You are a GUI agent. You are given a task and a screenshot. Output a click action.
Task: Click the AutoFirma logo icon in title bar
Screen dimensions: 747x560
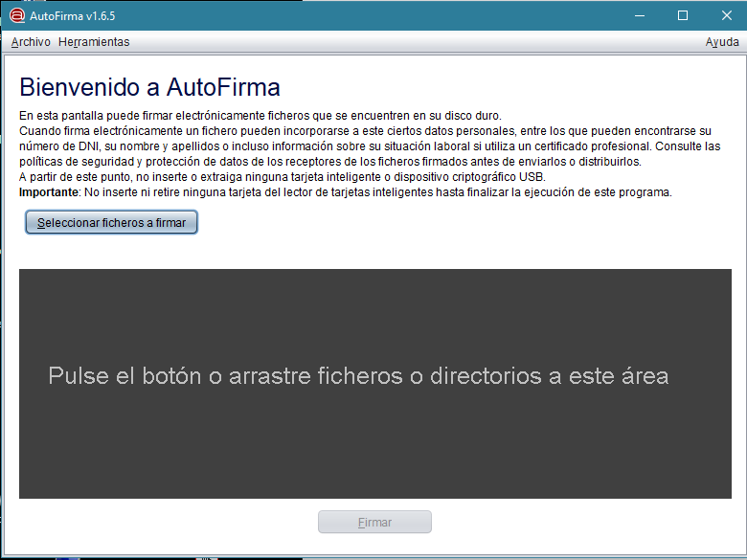(x=16, y=15)
